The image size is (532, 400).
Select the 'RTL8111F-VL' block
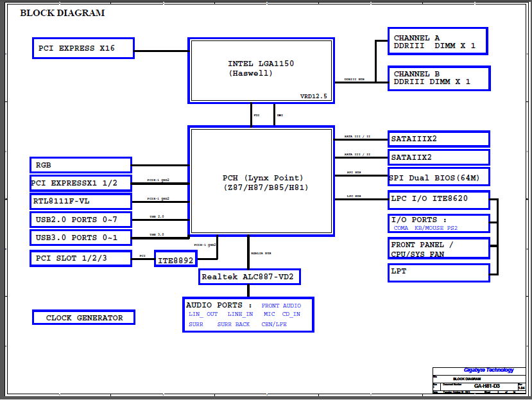pyautogui.click(x=81, y=202)
